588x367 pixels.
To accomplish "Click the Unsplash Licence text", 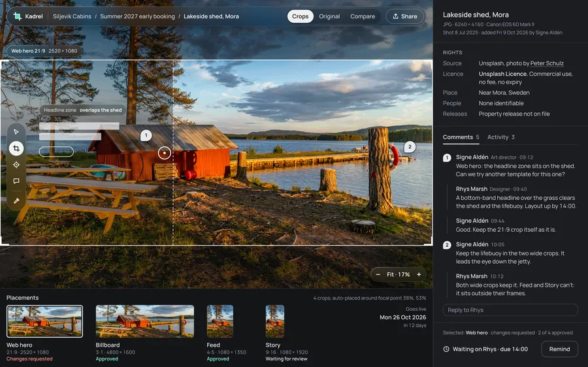I will pos(502,74).
